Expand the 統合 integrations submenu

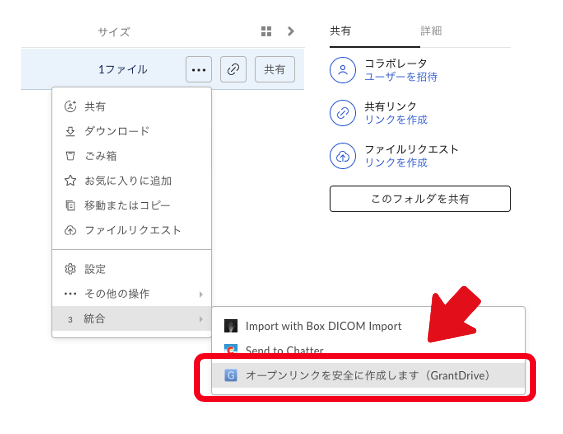[131, 318]
